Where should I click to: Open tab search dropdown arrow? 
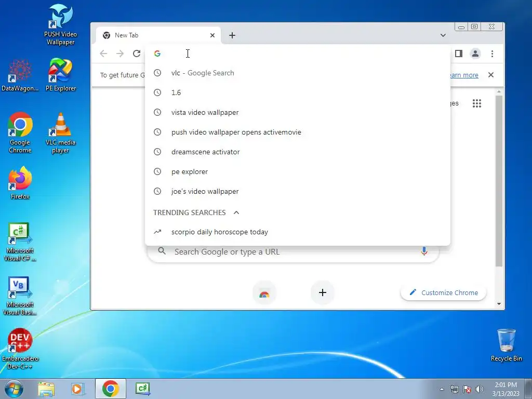443,35
